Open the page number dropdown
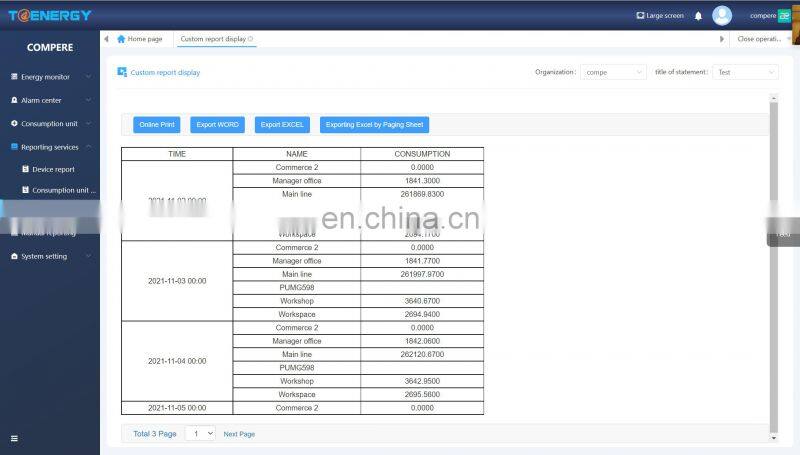Viewport: 800px width, 455px height. coord(200,433)
